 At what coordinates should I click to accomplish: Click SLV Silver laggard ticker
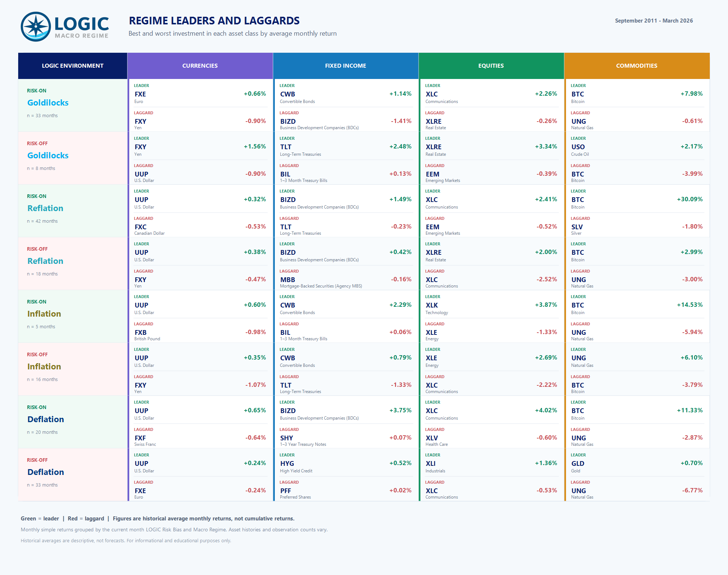[x=577, y=227]
